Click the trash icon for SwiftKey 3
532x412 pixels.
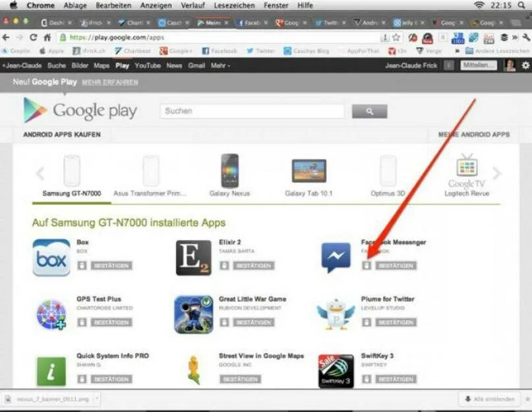(367, 379)
